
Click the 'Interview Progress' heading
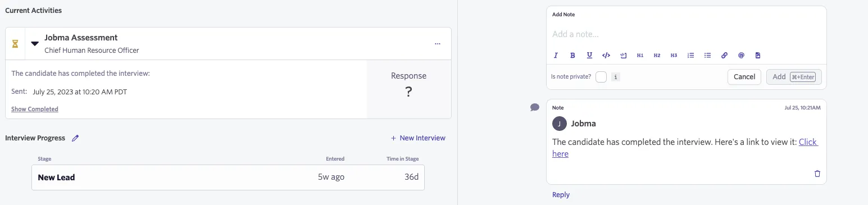[35, 138]
